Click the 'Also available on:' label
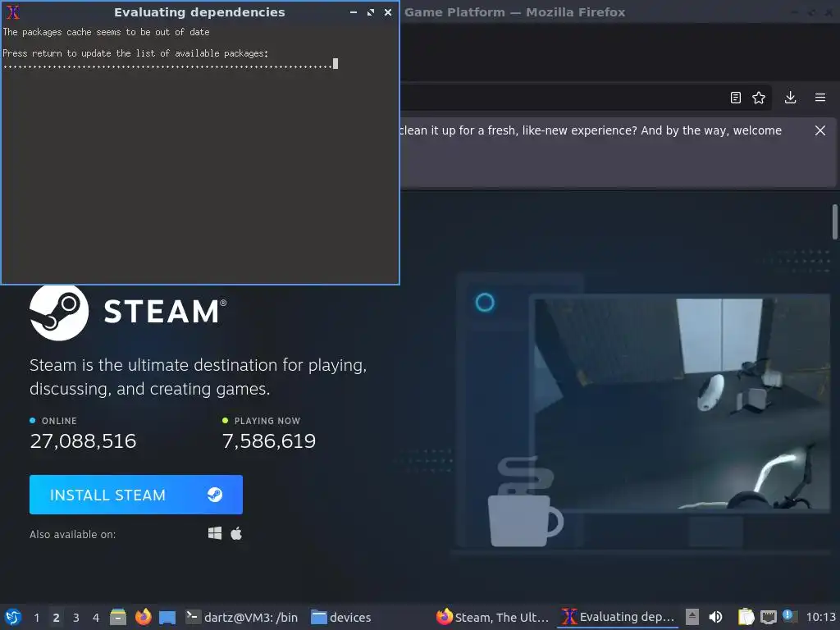This screenshot has width=840, height=630. click(x=73, y=534)
